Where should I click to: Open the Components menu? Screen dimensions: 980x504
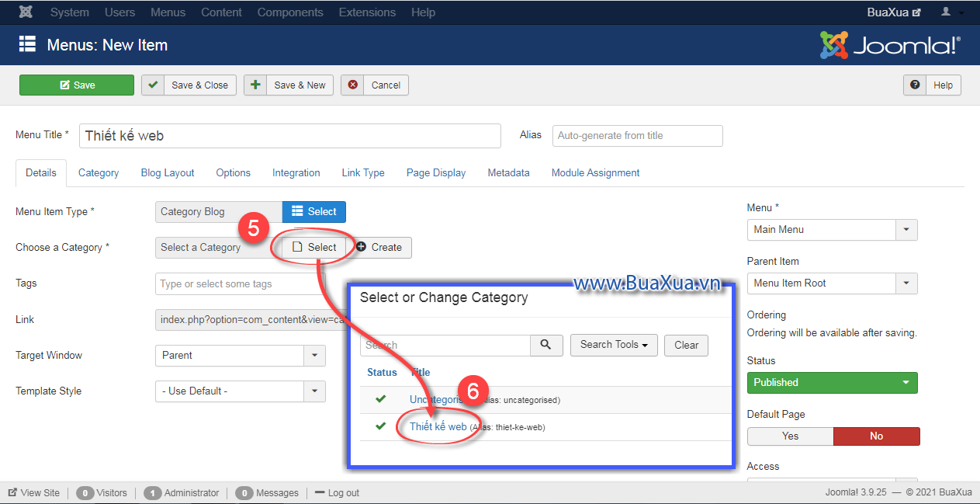click(290, 12)
